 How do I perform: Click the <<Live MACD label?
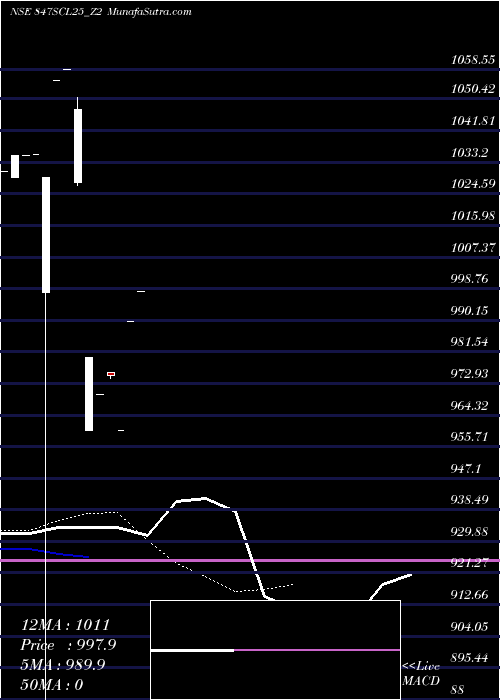click(x=421, y=674)
